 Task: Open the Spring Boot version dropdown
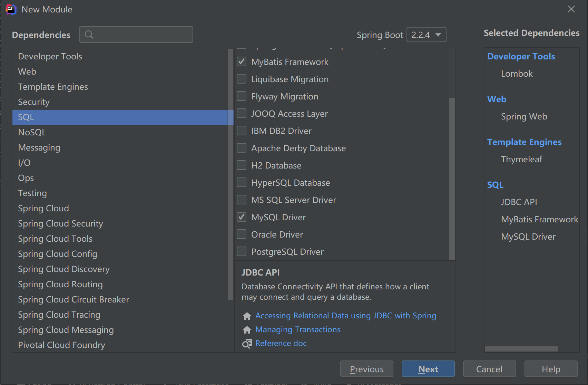(427, 35)
